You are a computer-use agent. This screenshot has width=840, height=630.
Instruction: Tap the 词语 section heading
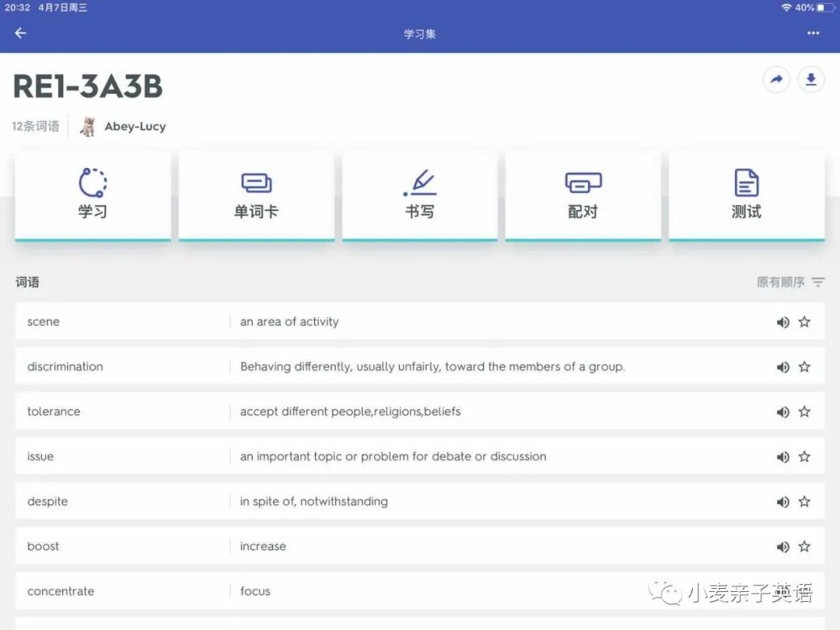27,282
